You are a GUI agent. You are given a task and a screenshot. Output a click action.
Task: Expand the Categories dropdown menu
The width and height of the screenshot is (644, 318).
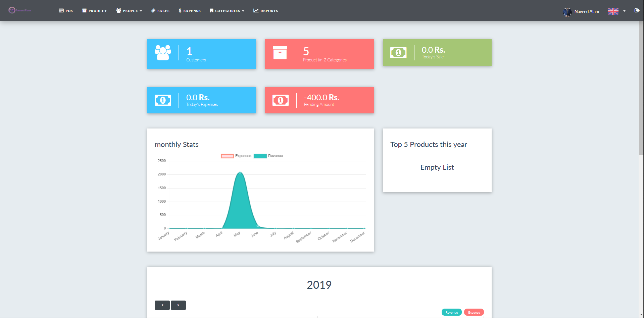point(227,11)
